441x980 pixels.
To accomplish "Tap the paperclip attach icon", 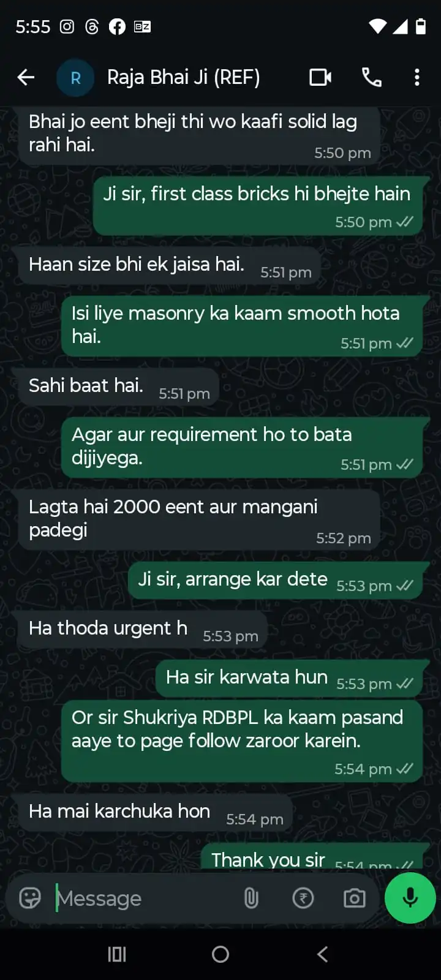I will pos(251,898).
